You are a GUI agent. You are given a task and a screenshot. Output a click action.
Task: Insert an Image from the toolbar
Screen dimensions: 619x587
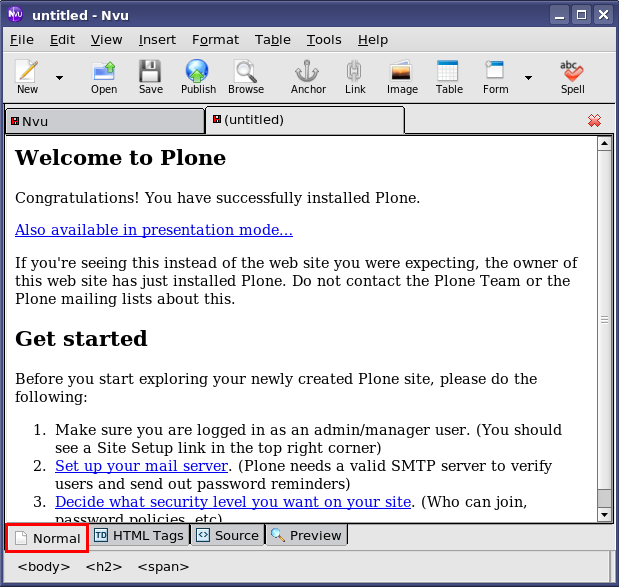(x=402, y=77)
